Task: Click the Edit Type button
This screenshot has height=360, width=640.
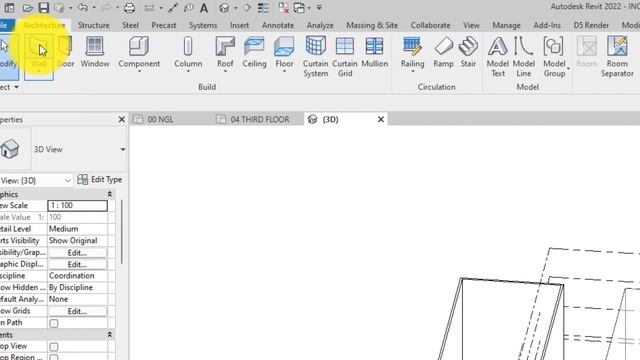Action: (x=100, y=180)
